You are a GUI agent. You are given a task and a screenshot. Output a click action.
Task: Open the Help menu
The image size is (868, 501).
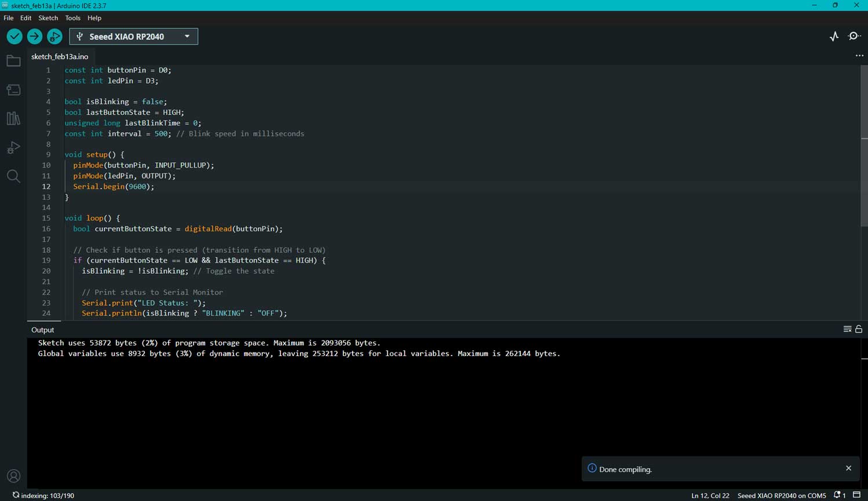click(94, 18)
